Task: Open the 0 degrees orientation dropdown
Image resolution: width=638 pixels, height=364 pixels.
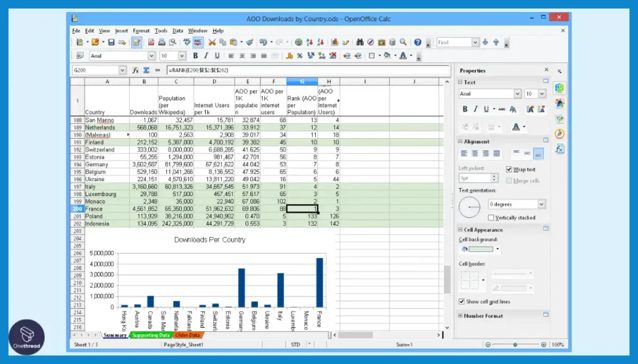Action: pyautogui.click(x=541, y=204)
